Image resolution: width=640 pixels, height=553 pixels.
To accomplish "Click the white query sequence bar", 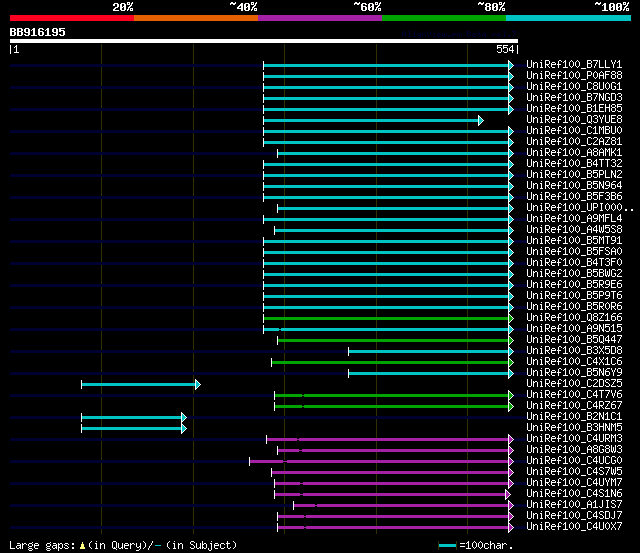I will click(264, 41).
